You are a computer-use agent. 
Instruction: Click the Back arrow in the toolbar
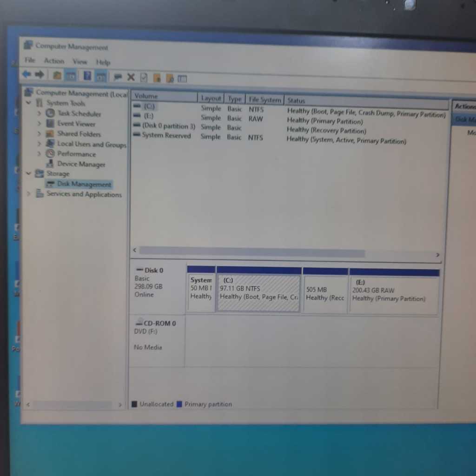pyautogui.click(x=26, y=74)
